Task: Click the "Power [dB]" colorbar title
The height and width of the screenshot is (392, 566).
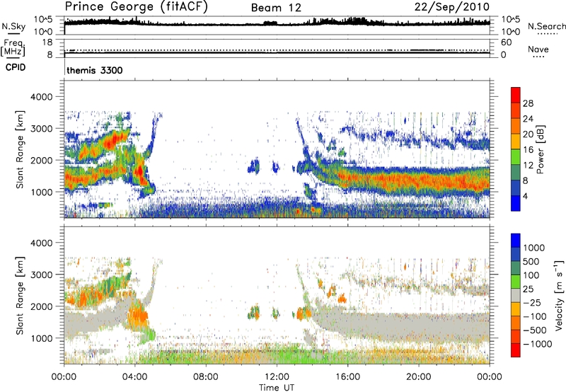Action: pos(541,149)
